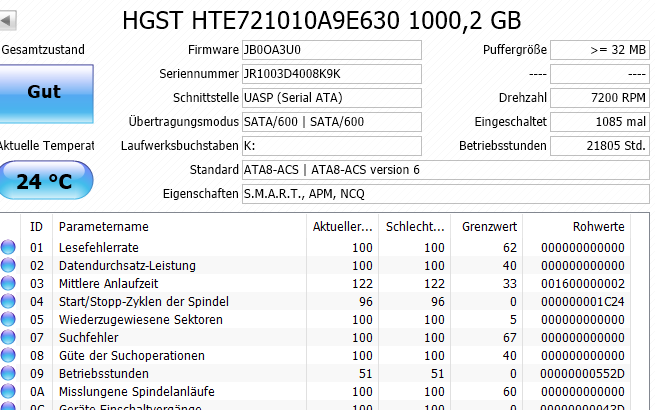Click the Seriennummer label

point(199,74)
